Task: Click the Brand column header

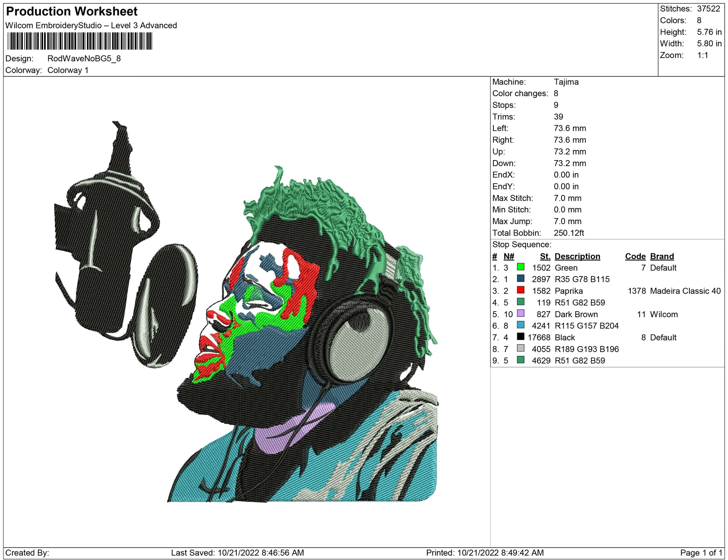Action: point(662,256)
